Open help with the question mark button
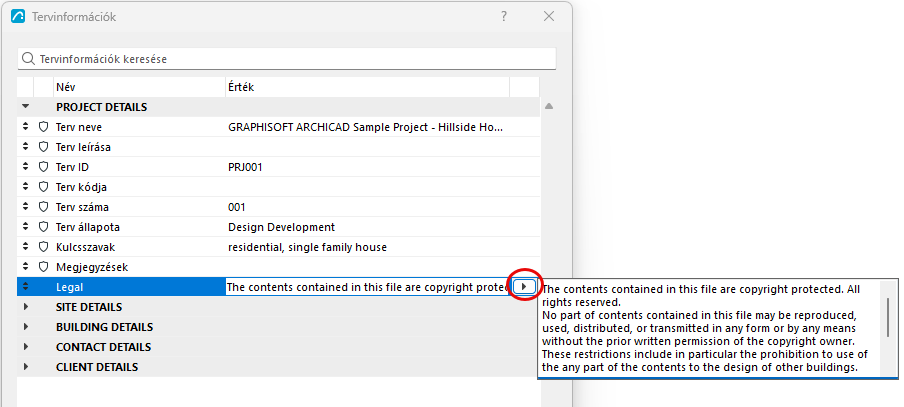Screen dimensions: 904x407 504,16
